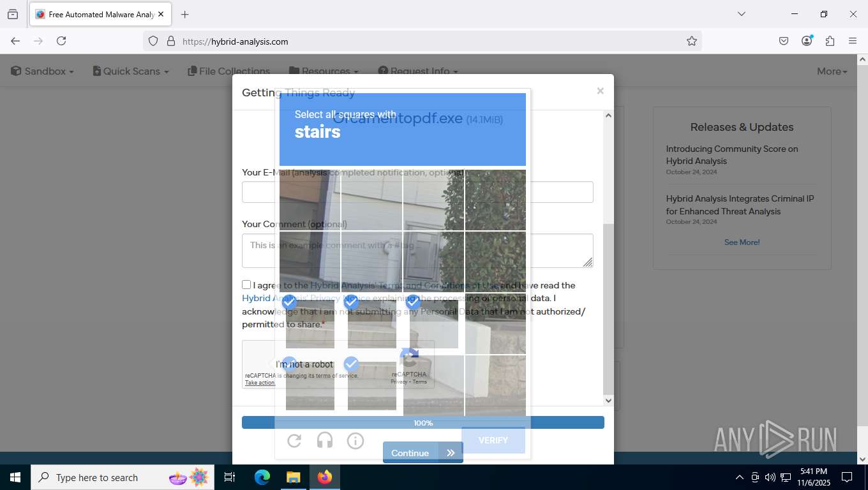This screenshot has width=868, height=490.
Task: Select the top-right bush captcha tile
Action: tap(496, 200)
